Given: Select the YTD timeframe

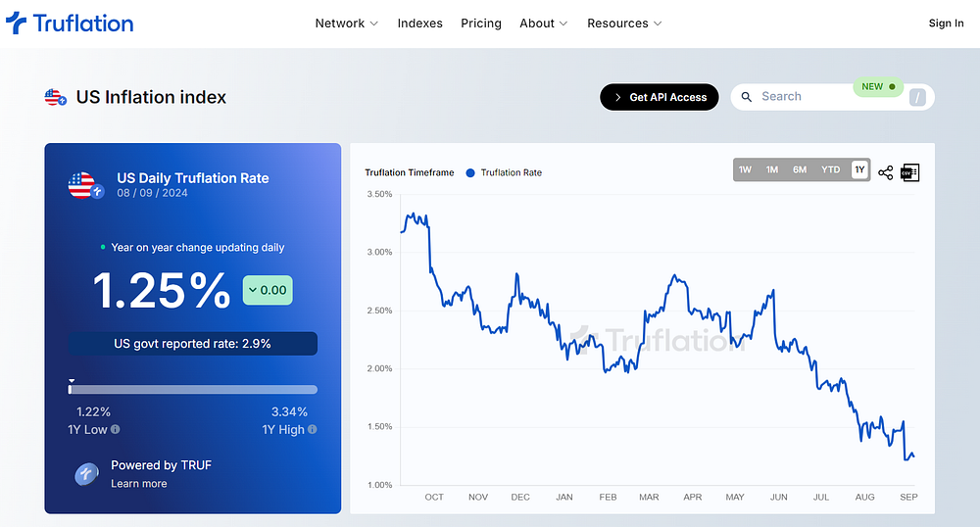Looking at the screenshot, I should click(x=831, y=169).
